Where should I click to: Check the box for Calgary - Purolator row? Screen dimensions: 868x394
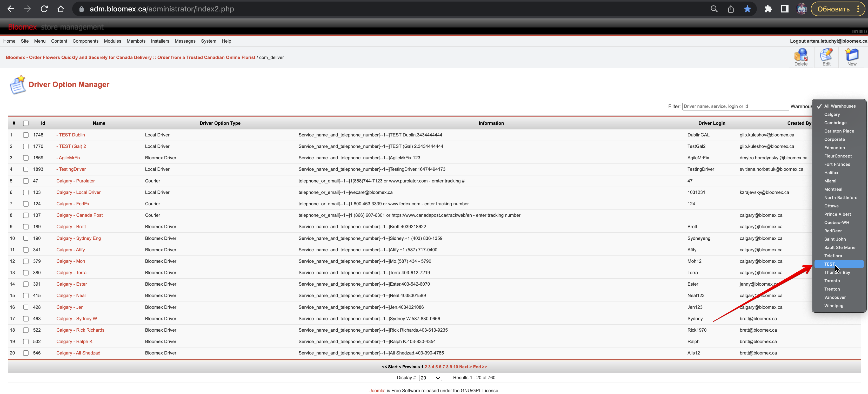pyautogui.click(x=26, y=181)
